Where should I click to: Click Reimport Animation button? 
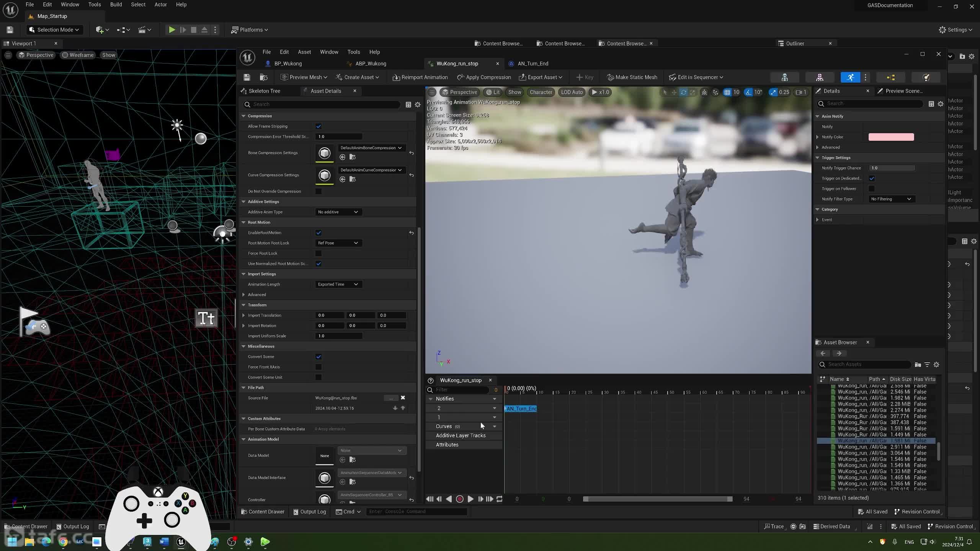pos(420,77)
